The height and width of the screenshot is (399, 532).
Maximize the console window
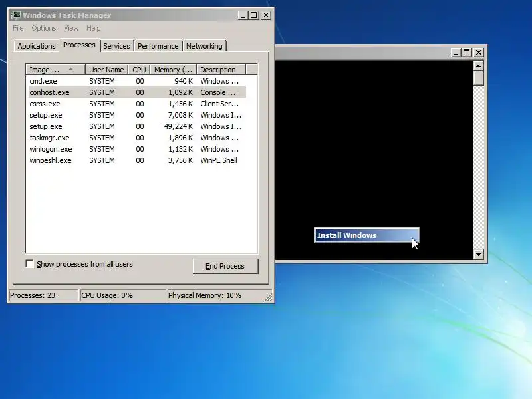pos(467,53)
